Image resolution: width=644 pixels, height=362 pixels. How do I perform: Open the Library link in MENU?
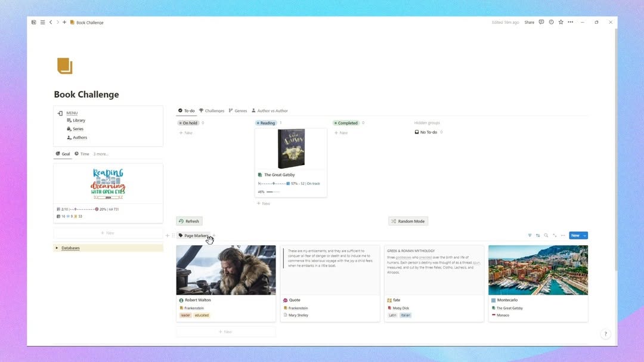pos(79,120)
